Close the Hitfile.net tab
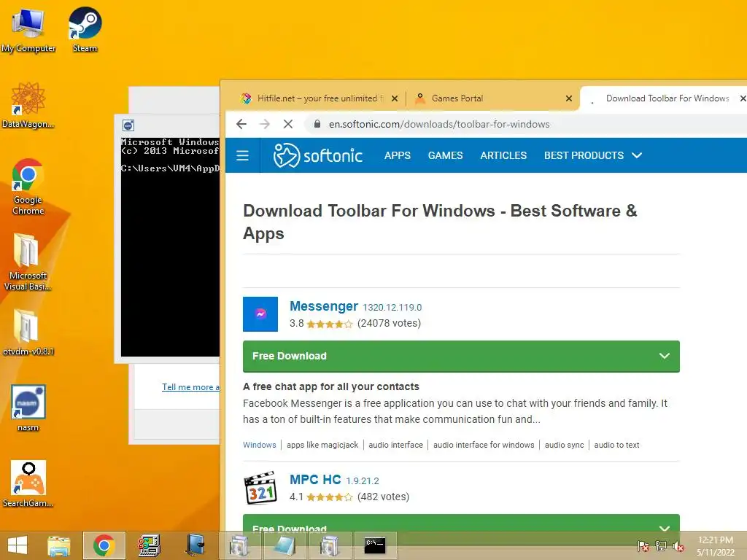The width and height of the screenshot is (747, 560). [395, 98]
